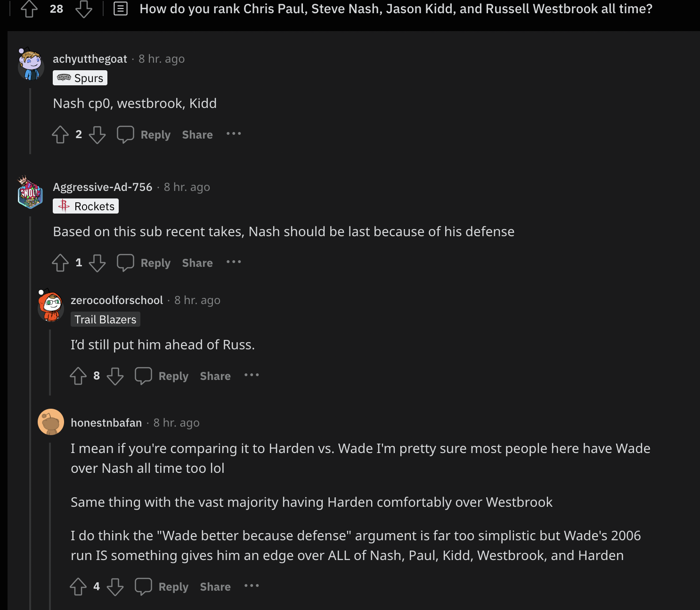Click comment bubble icon on Aggressive-Ad-756's comment
The width and height of the screenshot is (700, 610).
click(x=125, y=263)
